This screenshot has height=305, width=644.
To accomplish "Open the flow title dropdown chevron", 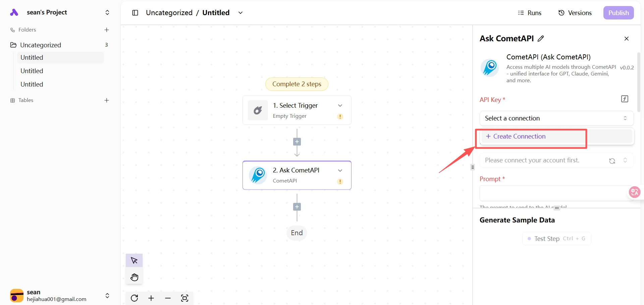I will click(240, 13).
